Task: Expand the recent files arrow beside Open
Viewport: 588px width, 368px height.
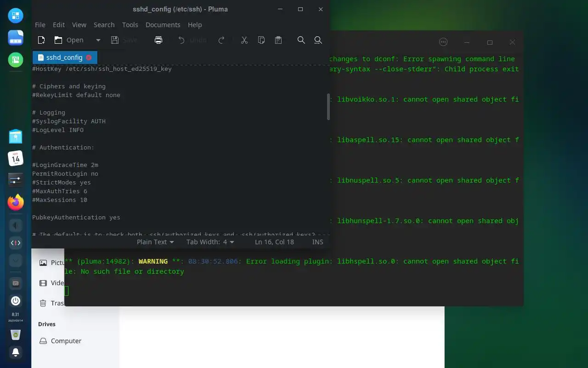Action: coord(98,40)
